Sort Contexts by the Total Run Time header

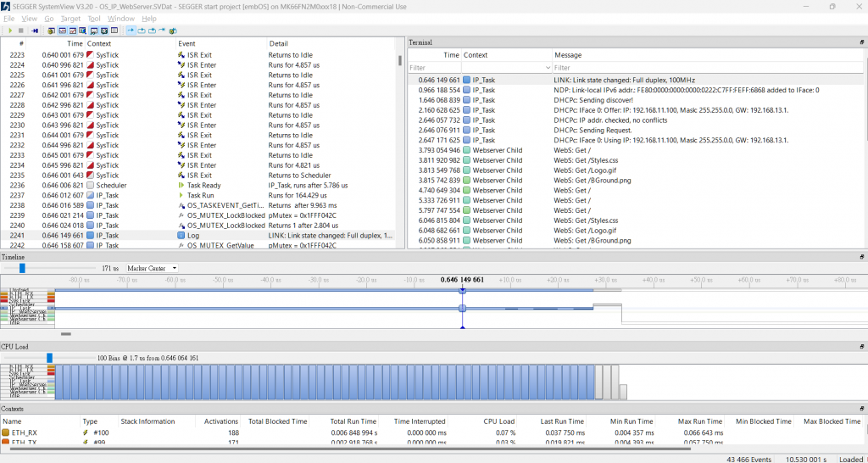353,421
